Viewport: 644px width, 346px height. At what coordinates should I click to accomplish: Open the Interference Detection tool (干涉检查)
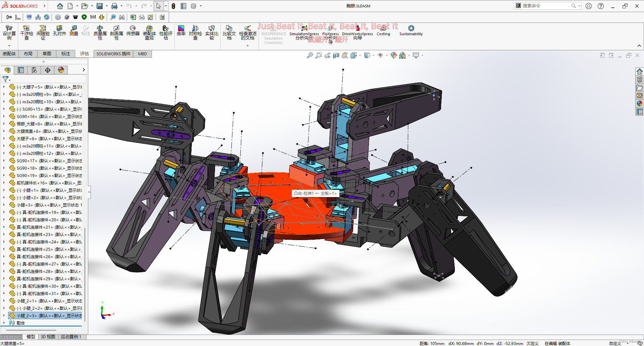click(x=26, y=33)
